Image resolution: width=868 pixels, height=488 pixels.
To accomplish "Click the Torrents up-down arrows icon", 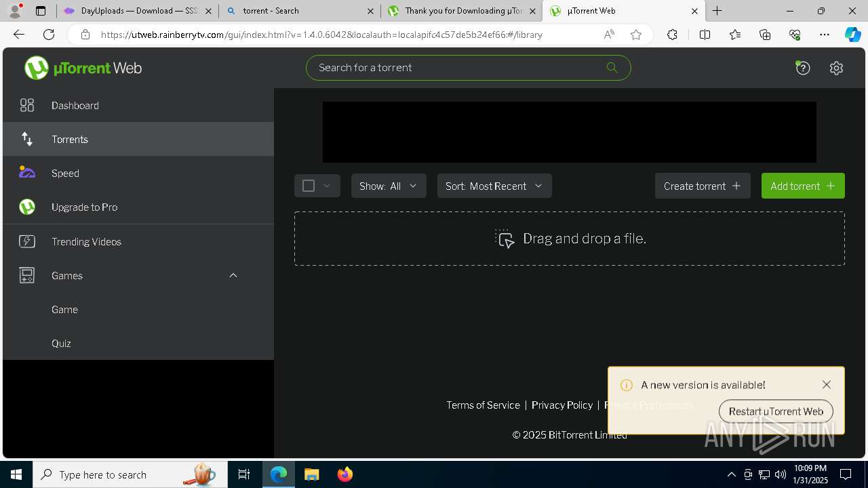I will click(27, 139).
